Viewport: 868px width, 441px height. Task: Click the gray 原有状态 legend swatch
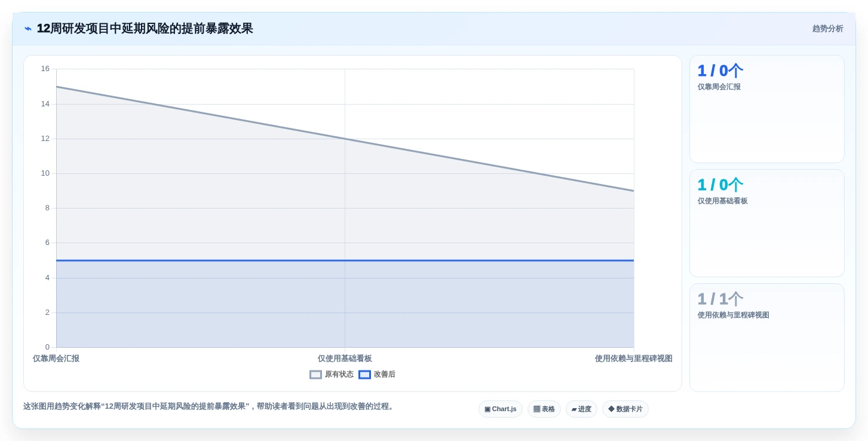(315, 375)
